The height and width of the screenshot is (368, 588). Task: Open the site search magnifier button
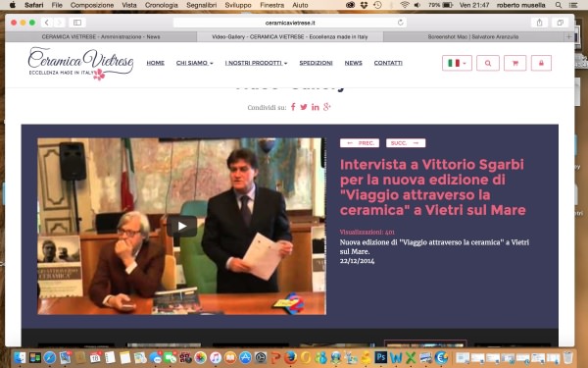(x=488, y=63)
